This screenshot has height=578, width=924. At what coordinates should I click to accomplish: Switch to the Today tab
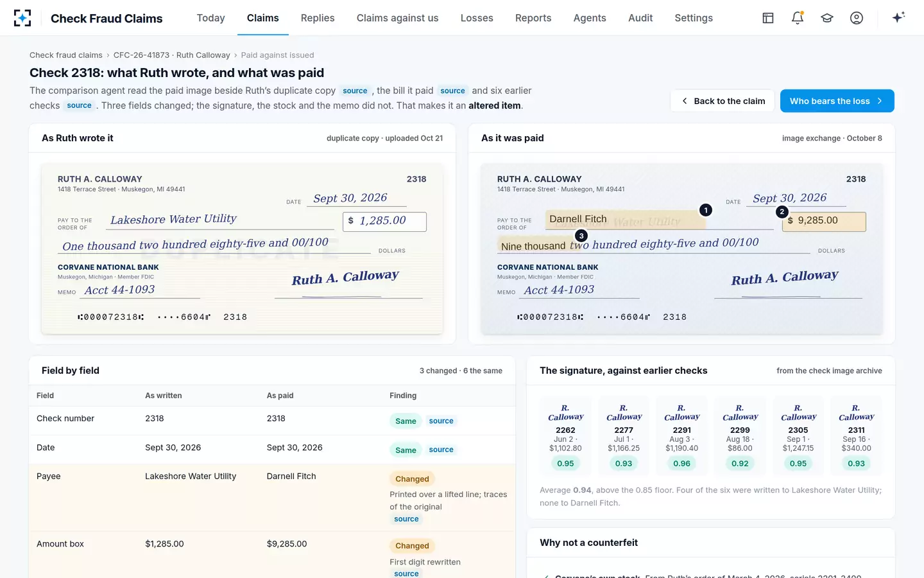pos(210,18)
